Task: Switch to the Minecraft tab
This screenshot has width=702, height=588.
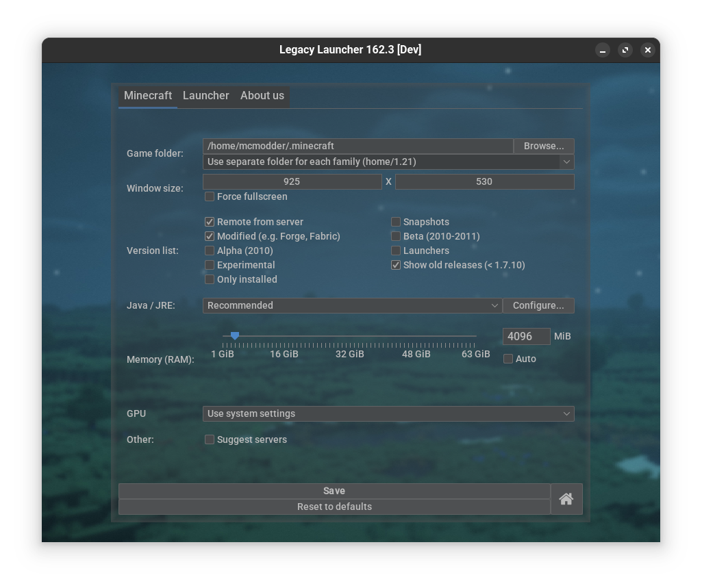Action: [x=148, y=96]
